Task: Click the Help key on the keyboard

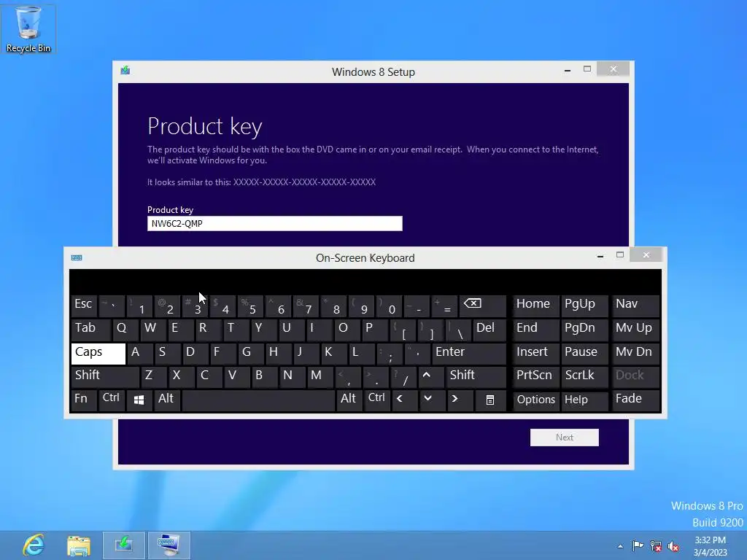Action: (x=584, y=400)
